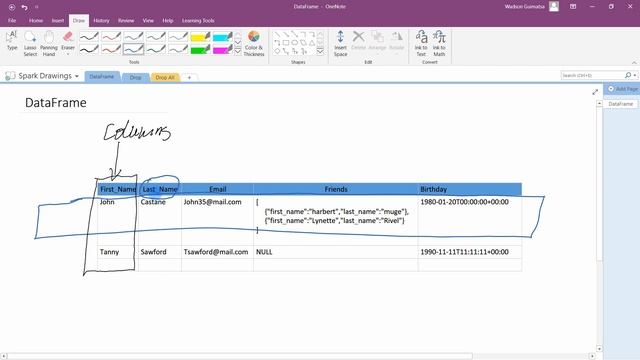Create a new section with plus tab
640x360 pixels.
(x=189, y=77)
